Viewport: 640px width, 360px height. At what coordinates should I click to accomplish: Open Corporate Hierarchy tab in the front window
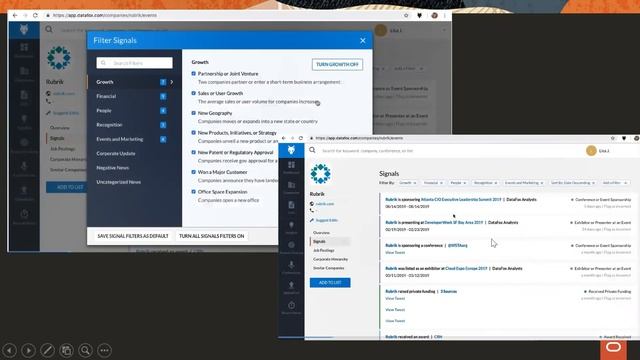[330, 259]
